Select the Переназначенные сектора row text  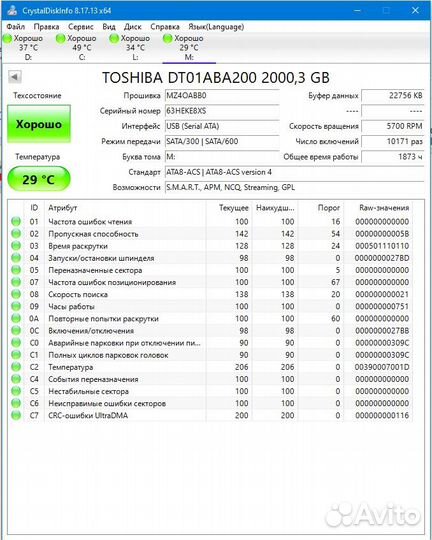95,270
